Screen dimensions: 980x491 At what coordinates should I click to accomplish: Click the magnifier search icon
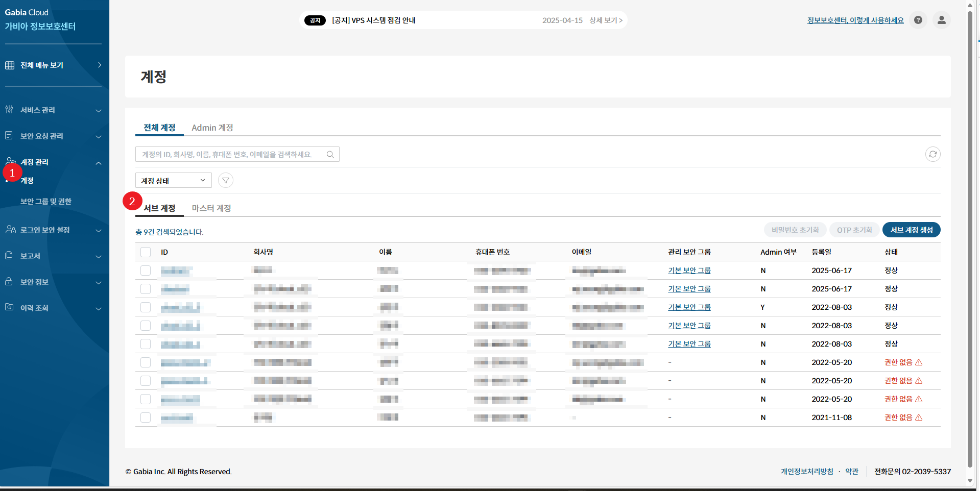coord(330,155)
